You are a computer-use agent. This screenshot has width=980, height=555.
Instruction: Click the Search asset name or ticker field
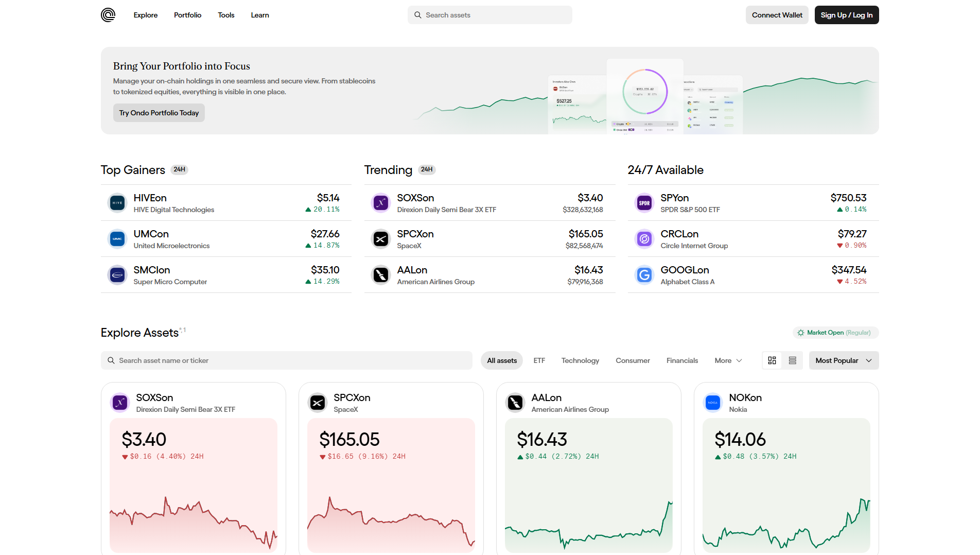(287, 360)
